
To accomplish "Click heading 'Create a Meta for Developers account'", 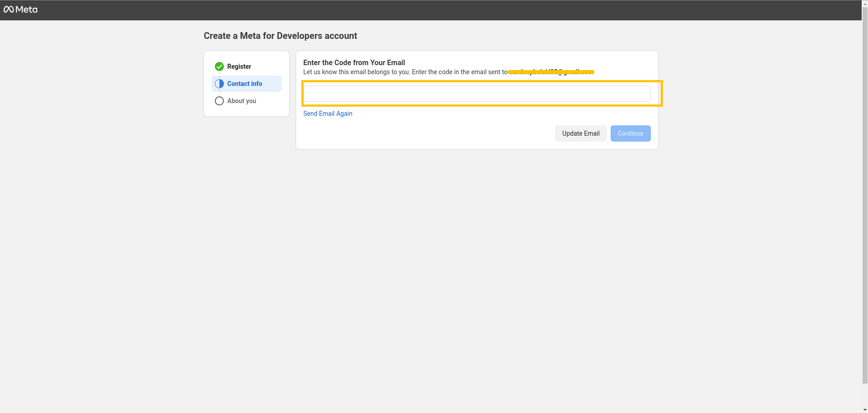I will [x=280, y=36].
